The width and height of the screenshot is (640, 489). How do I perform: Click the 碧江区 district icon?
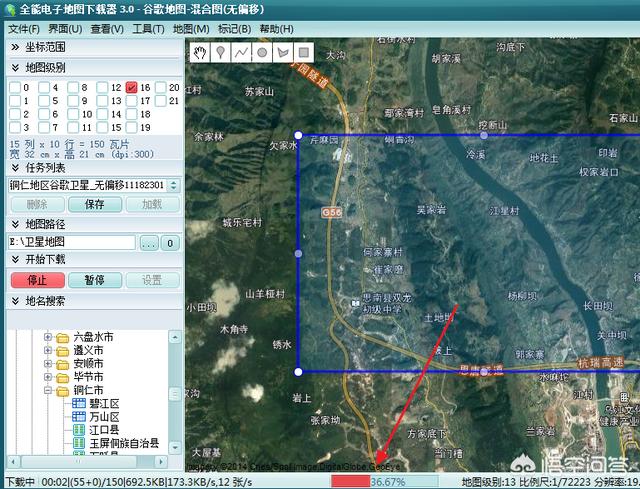coord(78,404)
